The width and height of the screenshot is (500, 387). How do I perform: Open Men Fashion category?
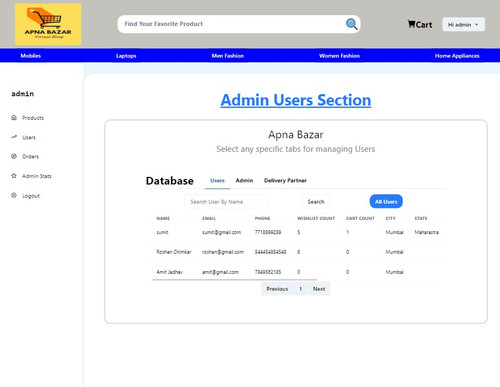(x=228, y=56)
